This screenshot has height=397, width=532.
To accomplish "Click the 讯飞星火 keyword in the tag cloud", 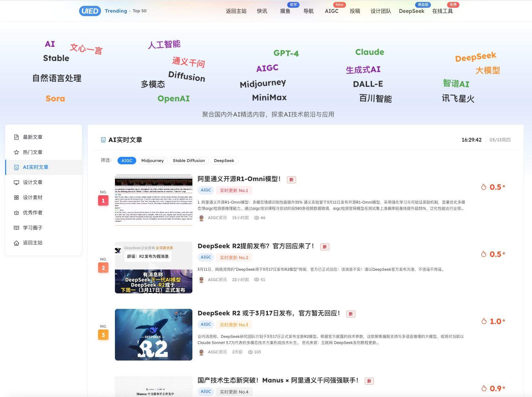I will [458, 98].
